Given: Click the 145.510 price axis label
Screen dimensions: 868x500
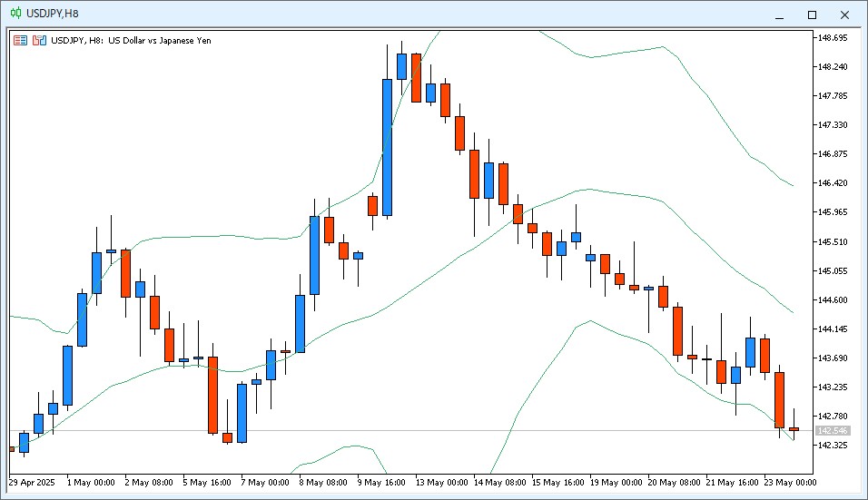Looking at the screenshot, I should [833, 241].
